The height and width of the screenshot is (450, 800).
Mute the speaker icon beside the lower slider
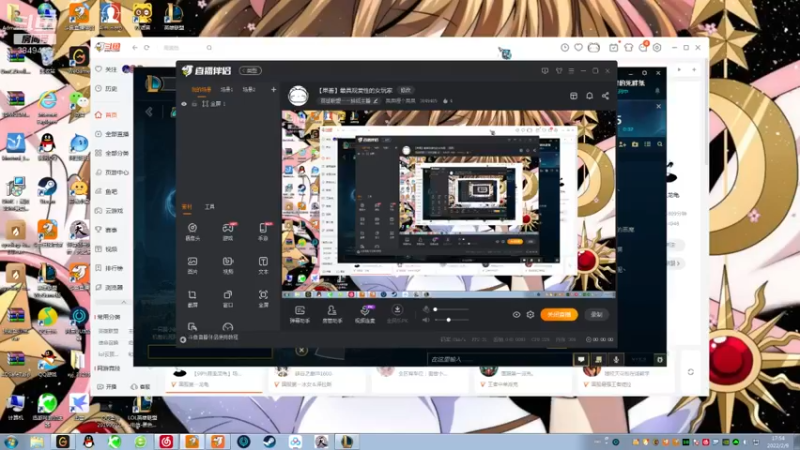pos(426,320)
